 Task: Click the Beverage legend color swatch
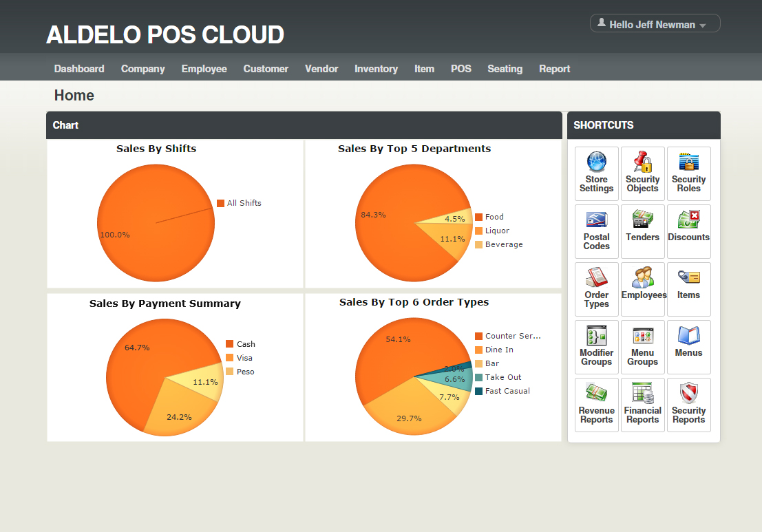pos(478,244)
